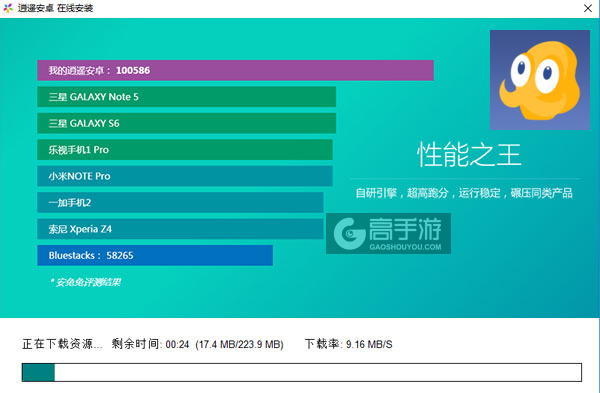
Task: Click the 逍遥安卓 在线安装 window title
Action: (55, 8)
